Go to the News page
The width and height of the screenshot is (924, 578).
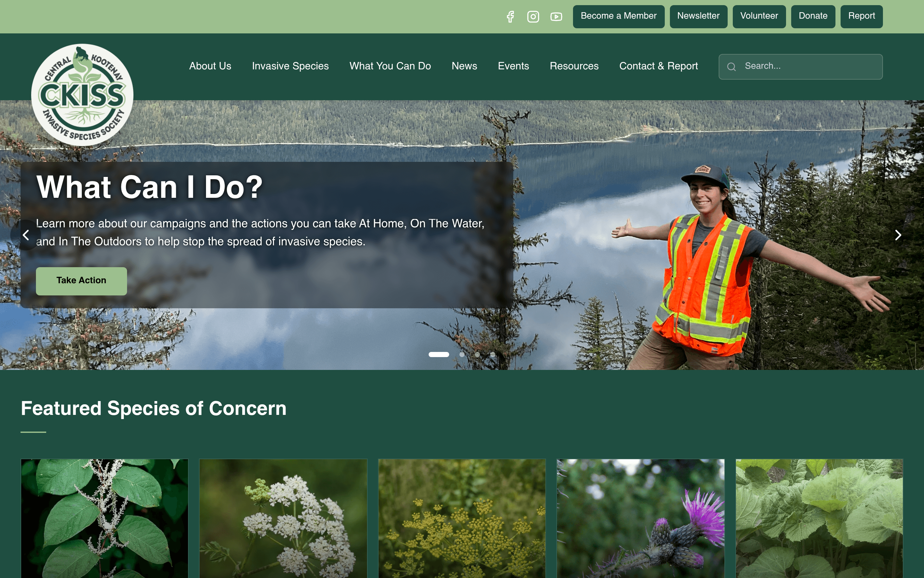(x=464, y=66)
